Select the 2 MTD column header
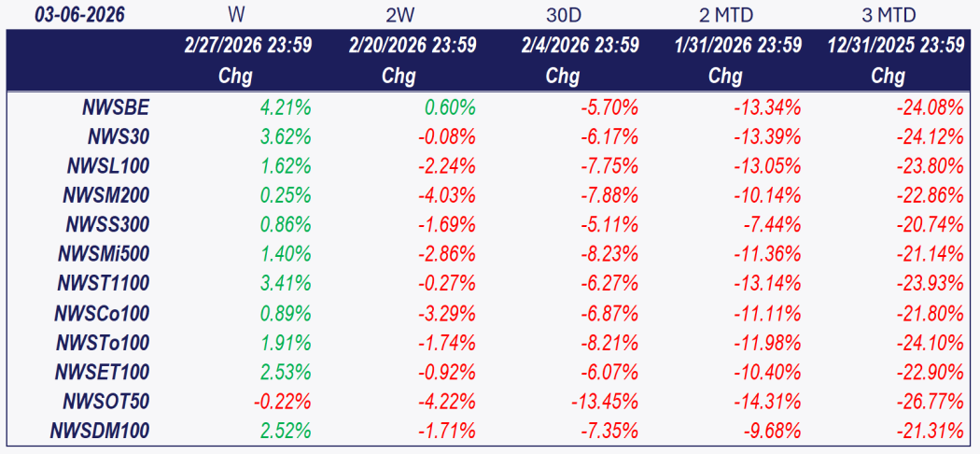 tap(726, 16)
